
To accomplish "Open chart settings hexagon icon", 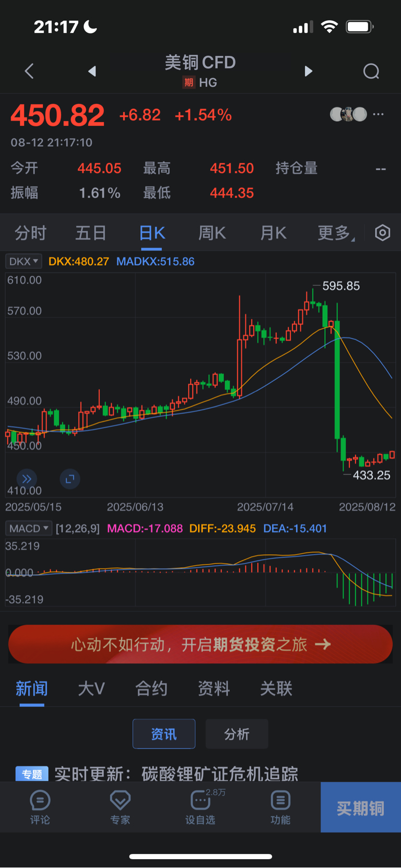I will (x=383, y=233).
